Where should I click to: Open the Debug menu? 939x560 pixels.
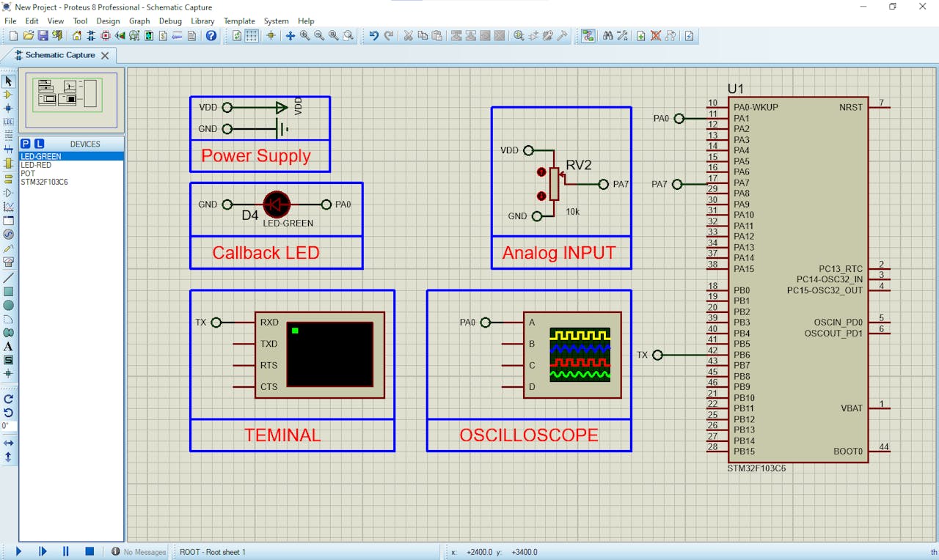pos(170,21)
